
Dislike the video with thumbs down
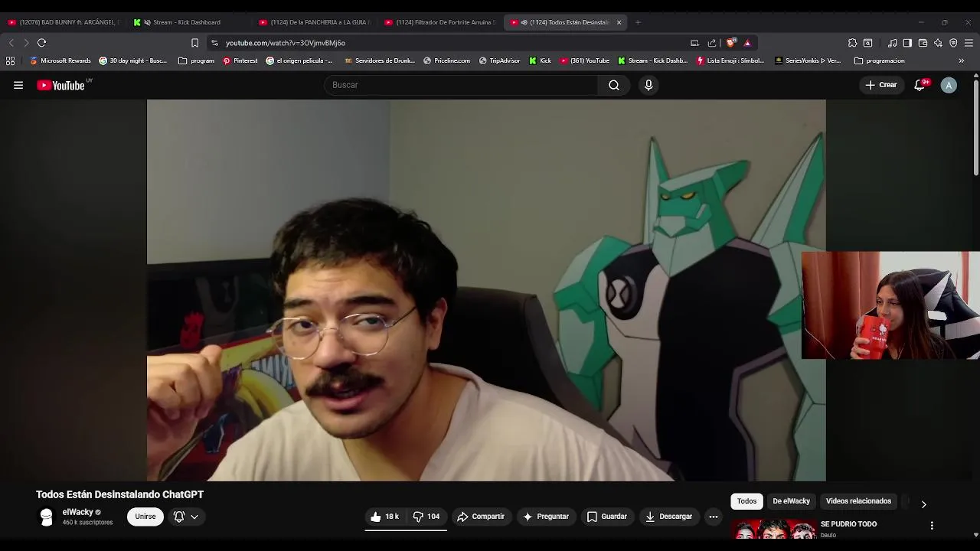(426, 517)
